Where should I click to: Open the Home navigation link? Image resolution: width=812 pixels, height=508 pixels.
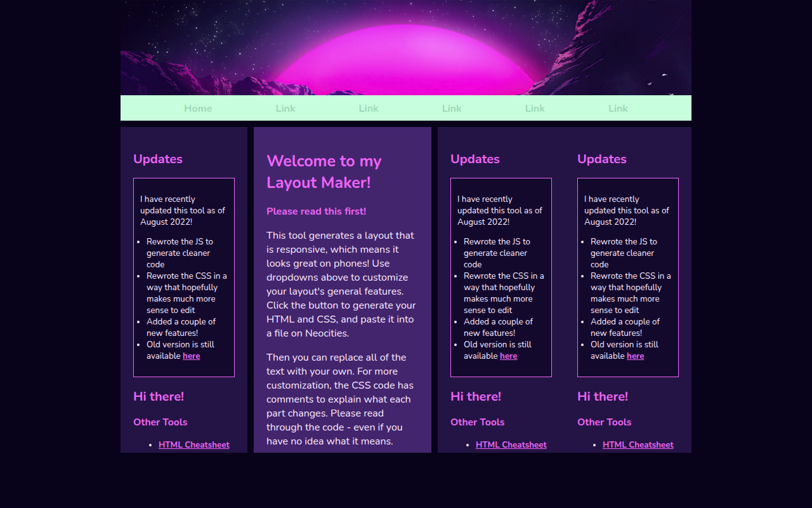[198, 109]
